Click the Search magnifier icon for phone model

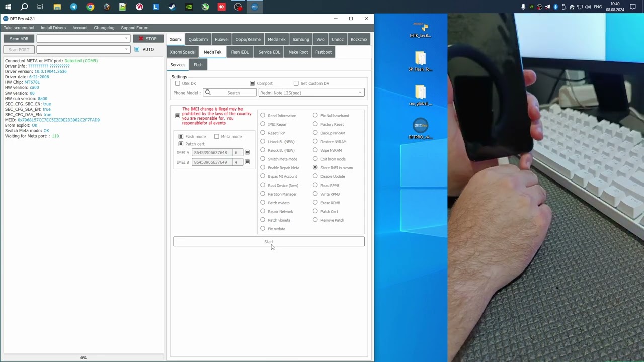tap(208, 93)
